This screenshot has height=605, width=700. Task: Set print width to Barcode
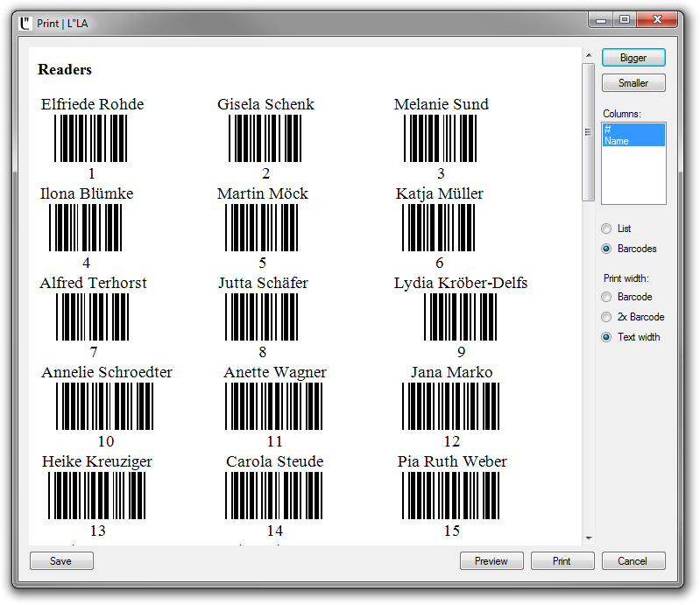(606, 297)
